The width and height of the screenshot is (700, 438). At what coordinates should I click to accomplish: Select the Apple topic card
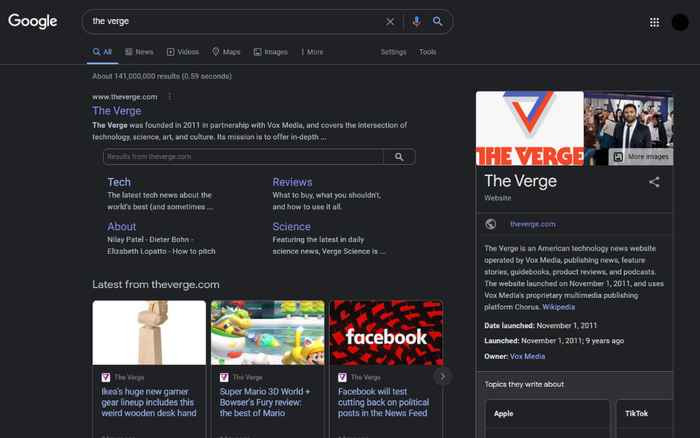click(x=547, y=418)
